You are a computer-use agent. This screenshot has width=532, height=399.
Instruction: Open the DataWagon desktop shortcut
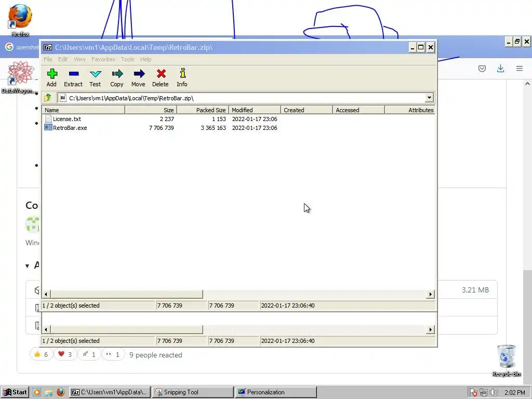20,77
